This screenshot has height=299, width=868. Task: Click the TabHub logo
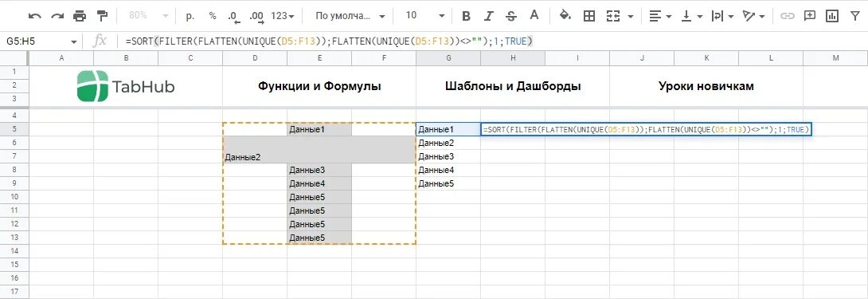[126, 86]
